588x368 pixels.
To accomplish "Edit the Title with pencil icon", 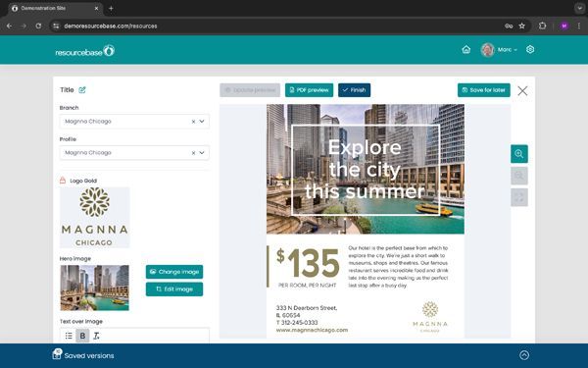I will click(x=82, y=89).
